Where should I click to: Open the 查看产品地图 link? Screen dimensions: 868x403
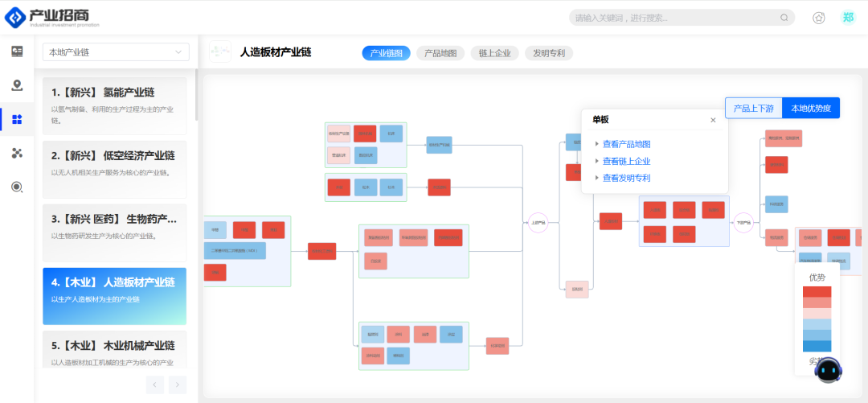pos(627,144)
